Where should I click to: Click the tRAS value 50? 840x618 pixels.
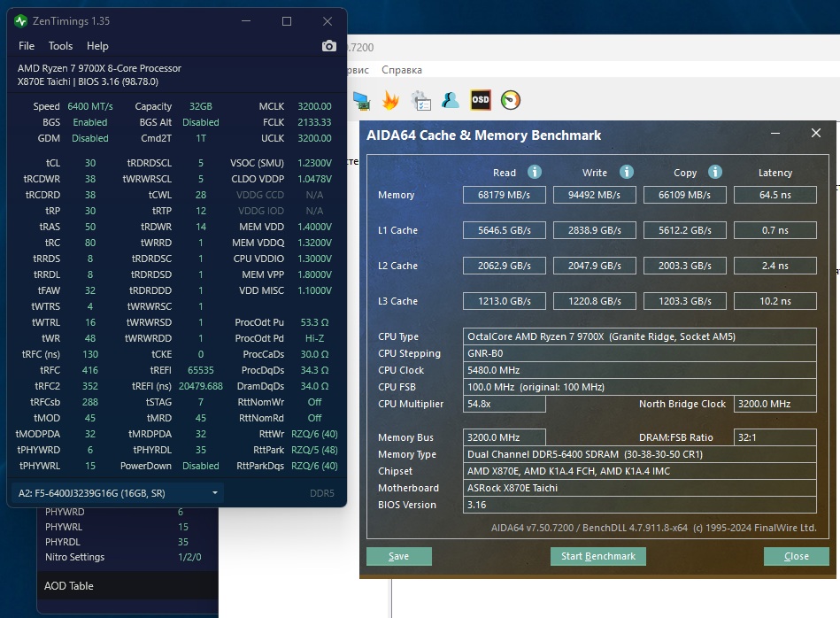click(90, 227)
